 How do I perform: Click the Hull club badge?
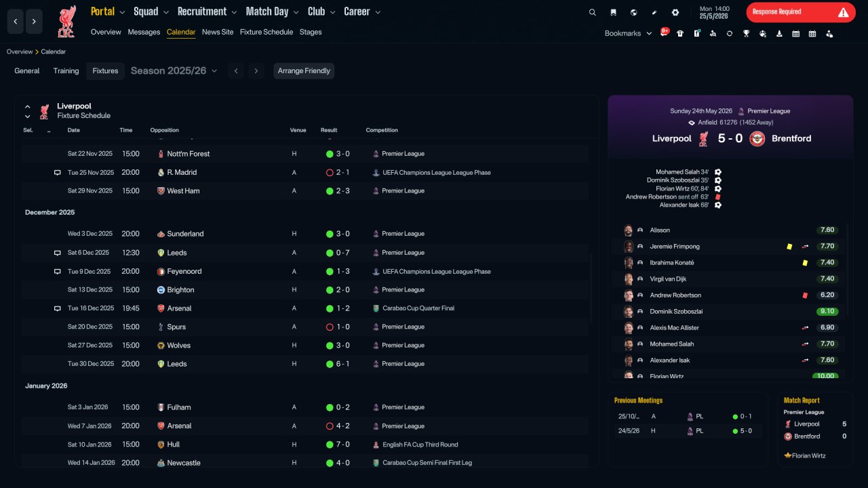[x=161, y=445]
